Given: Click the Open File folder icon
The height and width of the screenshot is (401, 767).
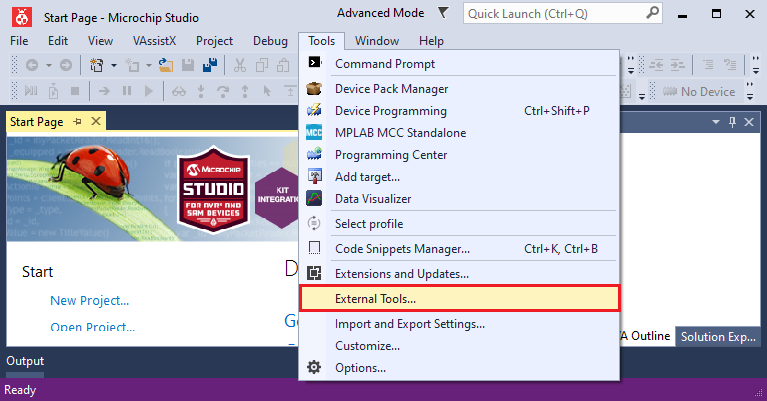Looking at the screenshot, I should (166, 65).
